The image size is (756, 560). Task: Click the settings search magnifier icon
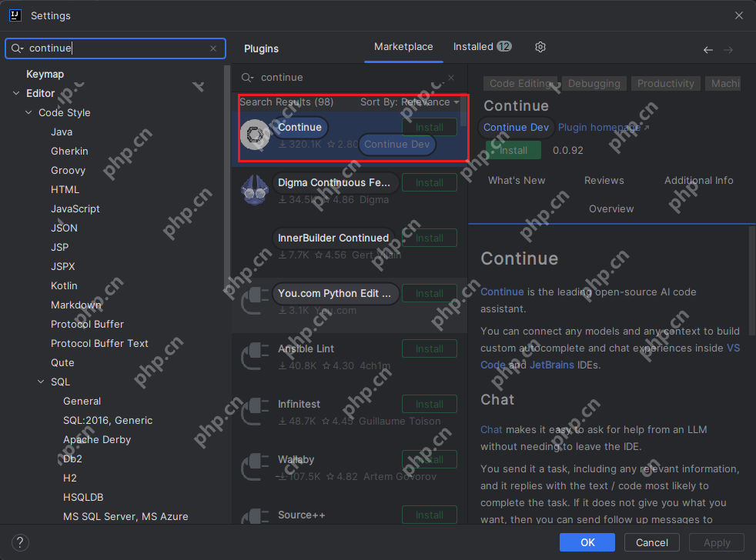click(x=17, y=48)
